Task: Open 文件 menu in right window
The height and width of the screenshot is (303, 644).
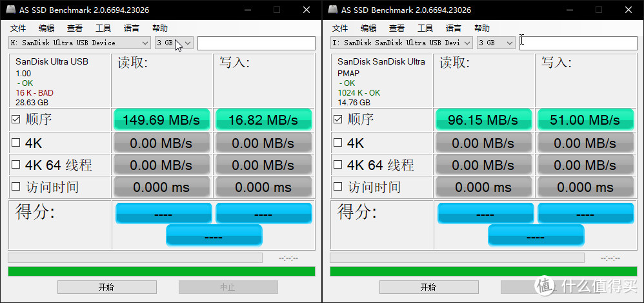Action: point(340,28)
